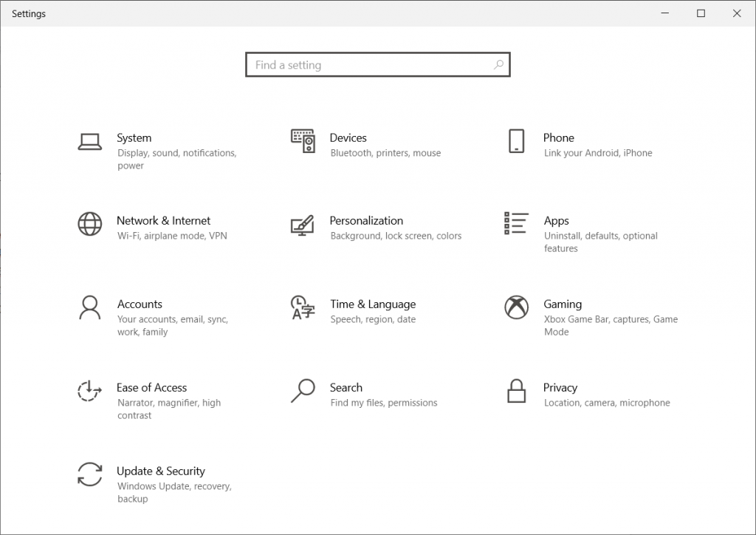Screen dimensions: 756x535
Task: Open Update & Security title
Action: tap(161, 471)
